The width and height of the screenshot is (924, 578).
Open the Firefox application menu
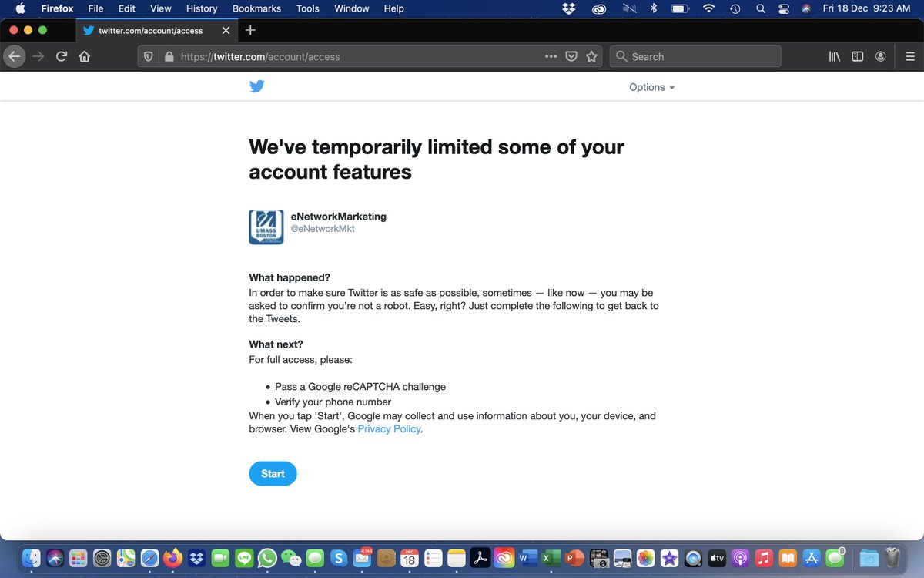click(56, 8)
